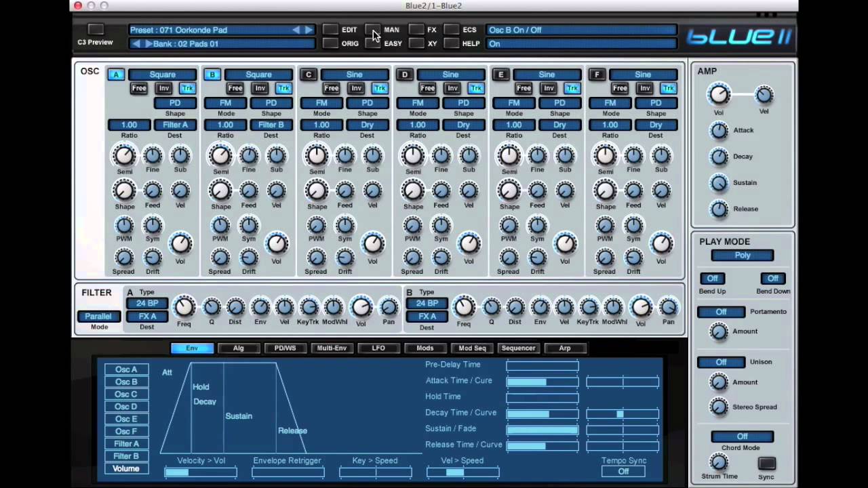Image resolution: width=868 pixels, height=488 pixels.
Task: Click Filter A Pan knob
Action: click(x=389, y=308)
